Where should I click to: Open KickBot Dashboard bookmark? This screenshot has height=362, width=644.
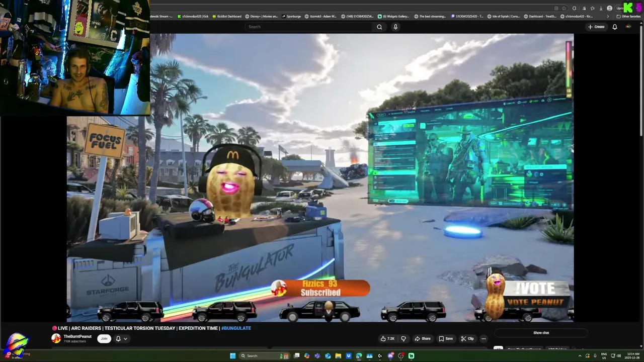pyautogui.click(x=226, y=16)
